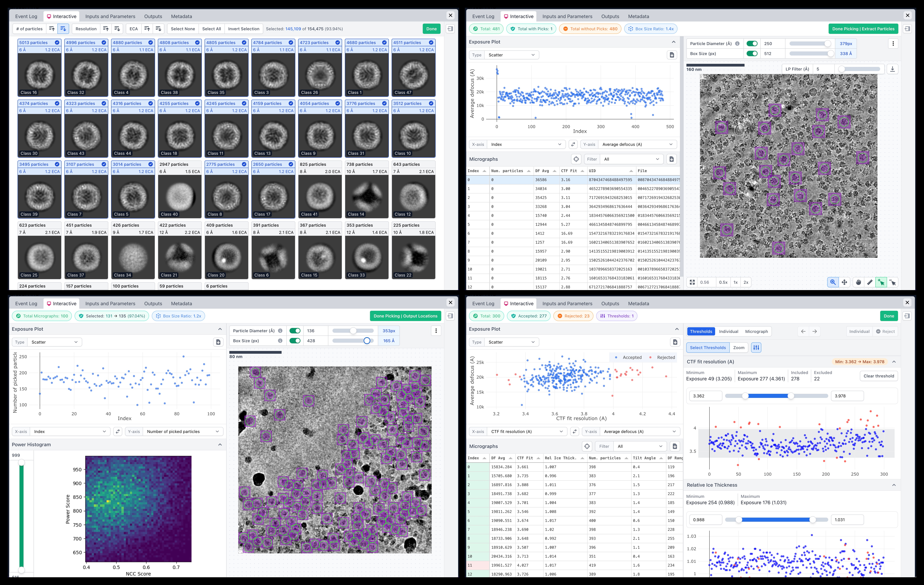Open X-axis Index dropdown in top-right window
This screenshot has width=924, height=585.
click(526, 144)
